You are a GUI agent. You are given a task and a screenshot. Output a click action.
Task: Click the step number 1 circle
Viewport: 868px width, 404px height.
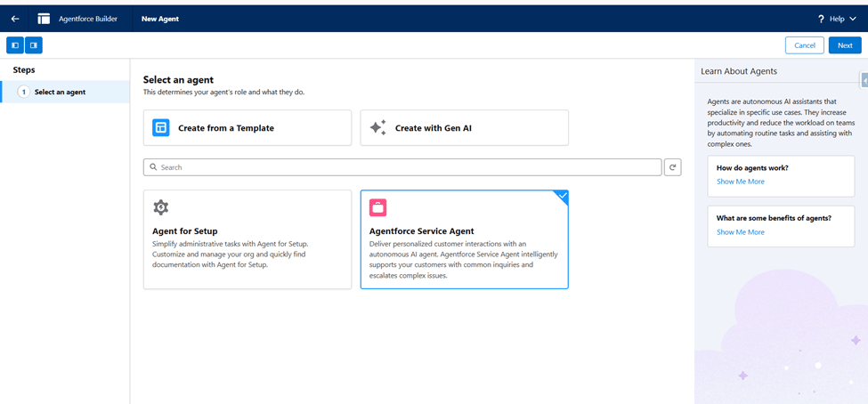[x=24, y=92]
